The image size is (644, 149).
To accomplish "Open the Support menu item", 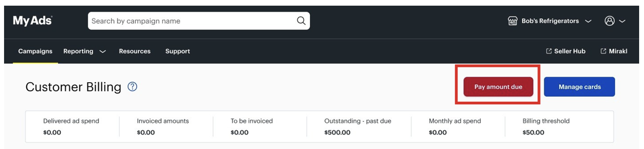I will (177, 51).
